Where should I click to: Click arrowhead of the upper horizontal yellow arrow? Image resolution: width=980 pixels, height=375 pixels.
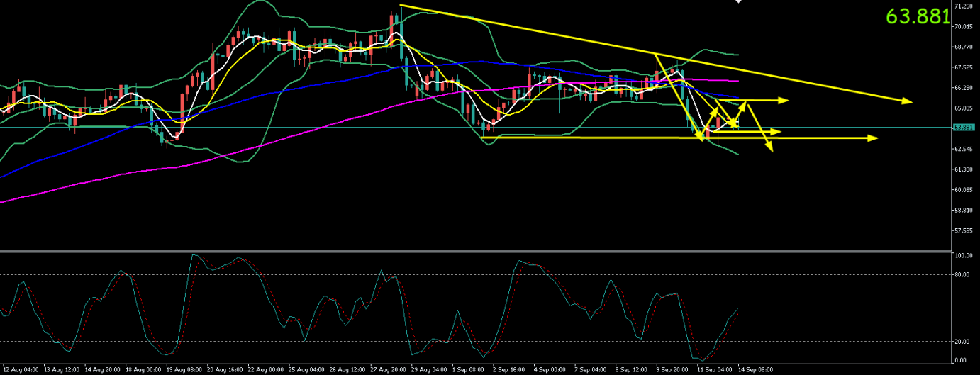point(784,100)
